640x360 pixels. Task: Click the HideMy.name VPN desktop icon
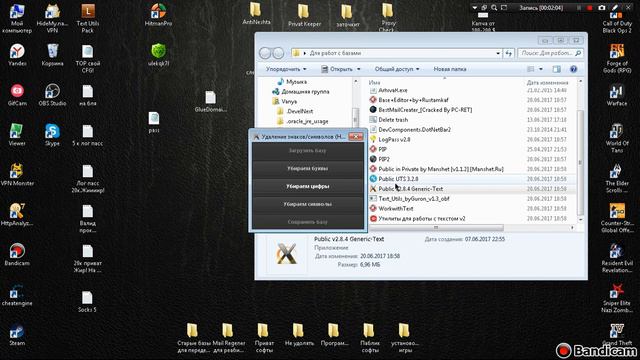52,18
